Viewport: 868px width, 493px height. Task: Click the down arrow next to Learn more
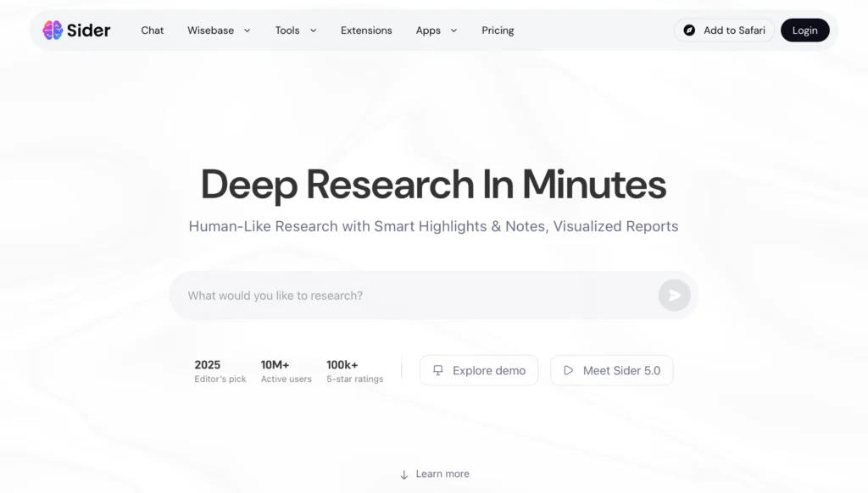click(x=404, y=474)
